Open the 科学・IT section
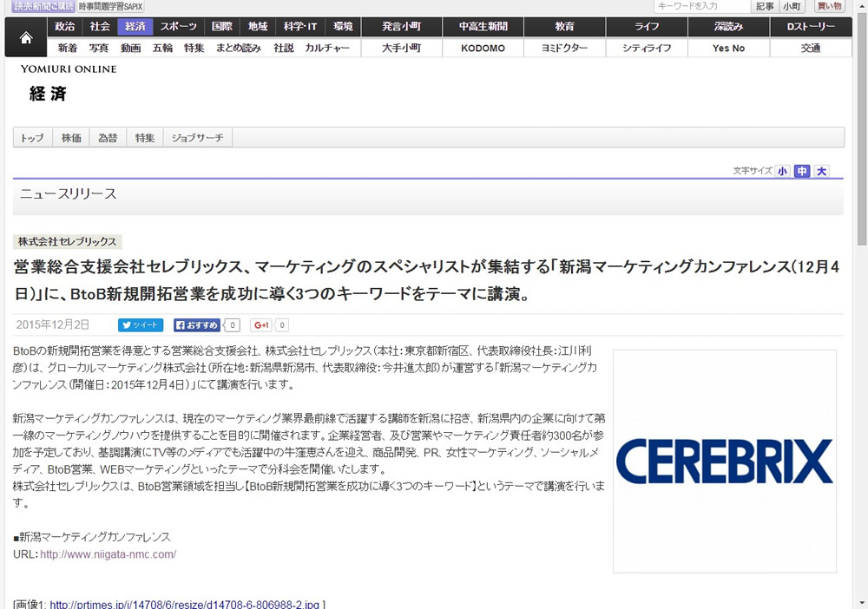 point(300,27)
